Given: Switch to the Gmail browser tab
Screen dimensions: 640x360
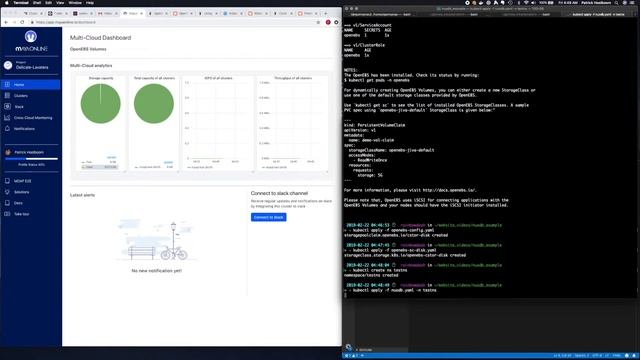Looking at the screenshot, I should point(107,13).
